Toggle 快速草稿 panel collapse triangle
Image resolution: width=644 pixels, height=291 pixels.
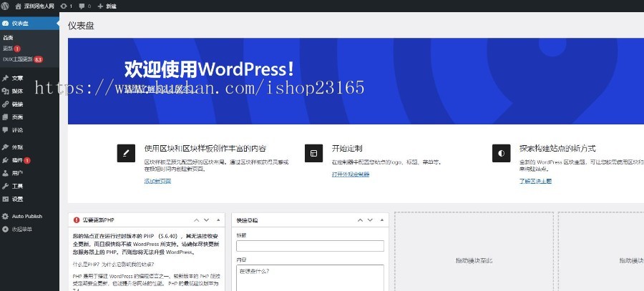[x=382, y=220]
